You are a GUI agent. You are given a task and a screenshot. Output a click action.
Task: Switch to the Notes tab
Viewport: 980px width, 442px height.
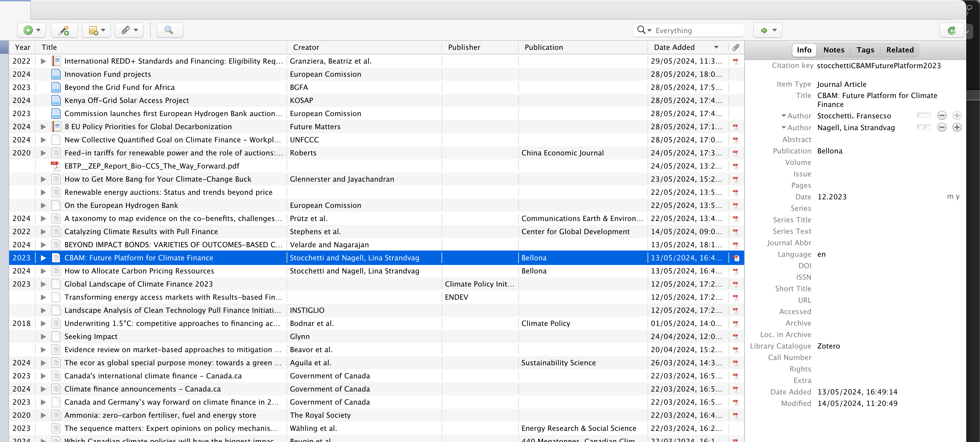point(834,50)
